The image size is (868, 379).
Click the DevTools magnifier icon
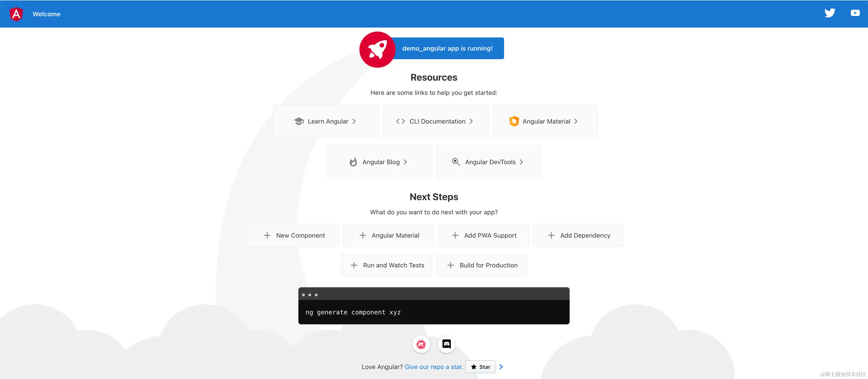(x=456, y=162)
